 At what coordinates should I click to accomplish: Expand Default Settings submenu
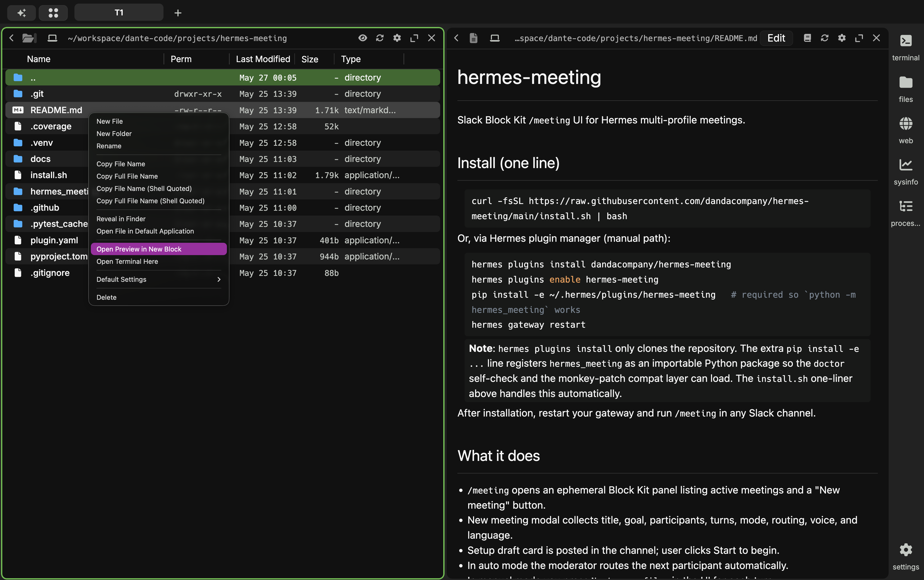159,279
